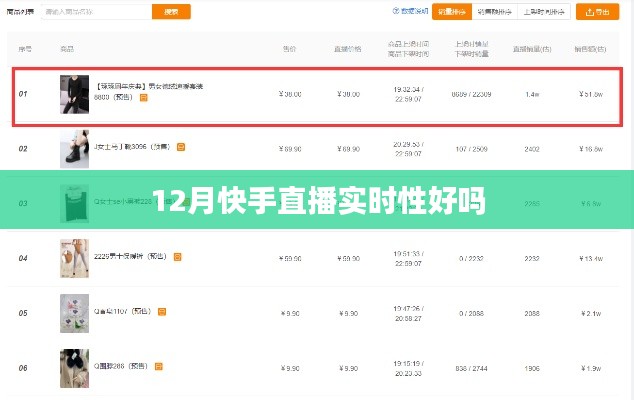Viewport: 634px width, 400px height.
Task: Click the 2402 live sales value in row 02
Action: [x=532, y=149]
